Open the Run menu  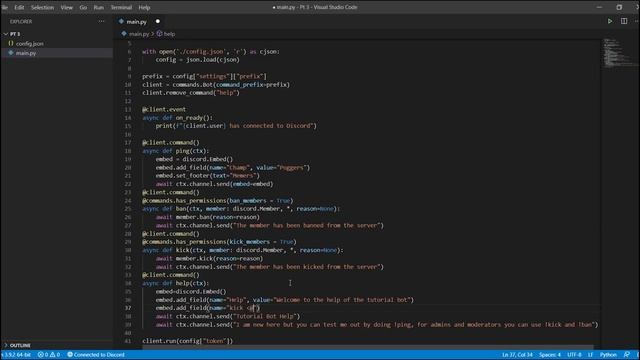coord(99,7)
